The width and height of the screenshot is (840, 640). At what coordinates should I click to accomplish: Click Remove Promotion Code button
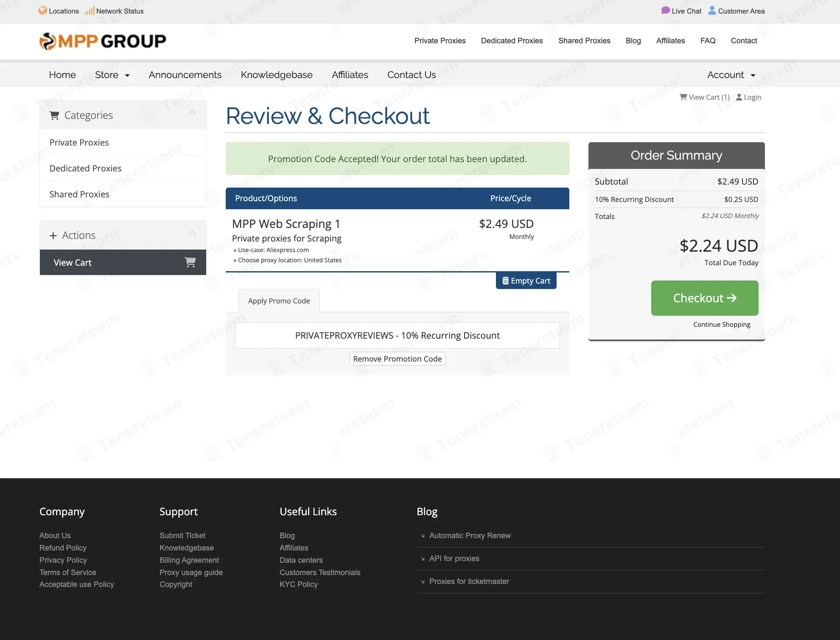tap(398, 359)
